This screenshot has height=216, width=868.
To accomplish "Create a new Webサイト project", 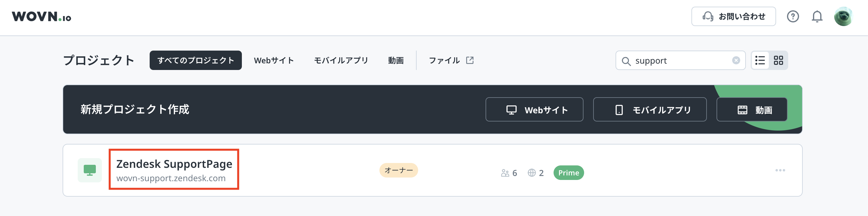I will click(x=534, y=109).
